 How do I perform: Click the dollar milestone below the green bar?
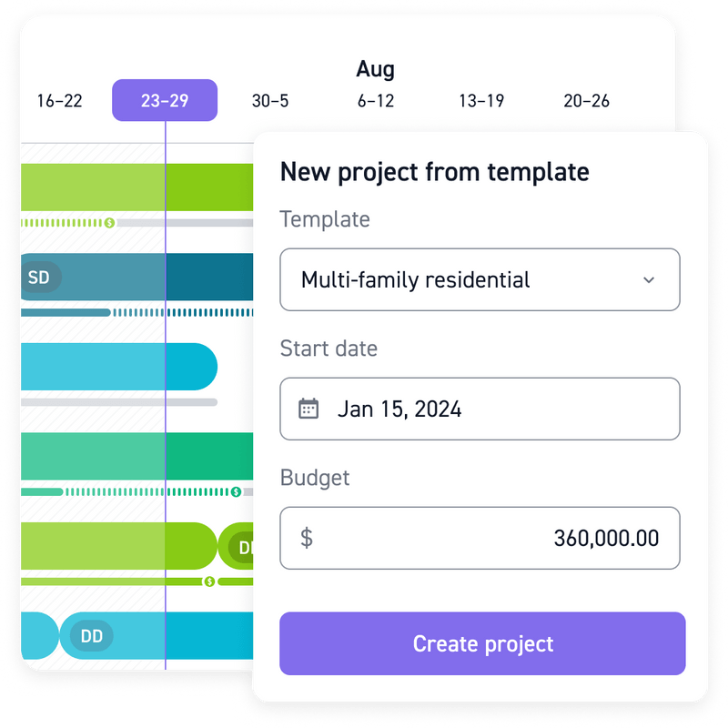coord(207,581)
